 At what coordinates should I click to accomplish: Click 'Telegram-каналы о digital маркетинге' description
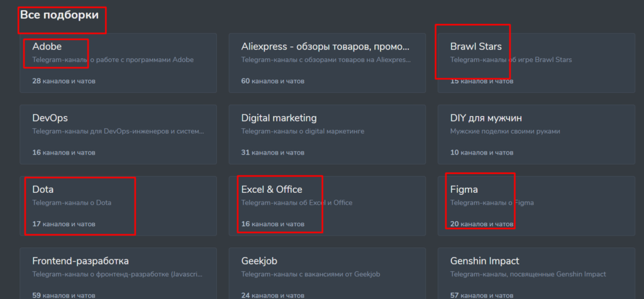tap(303, 132)
